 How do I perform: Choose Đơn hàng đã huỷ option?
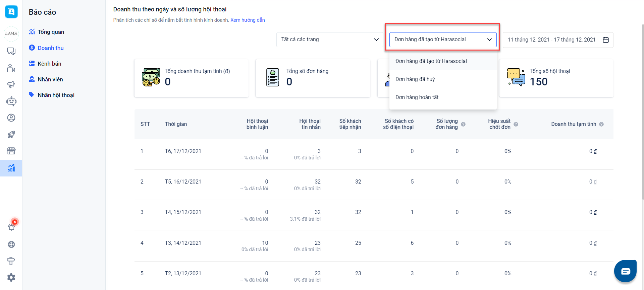click(x=443, y=79)
